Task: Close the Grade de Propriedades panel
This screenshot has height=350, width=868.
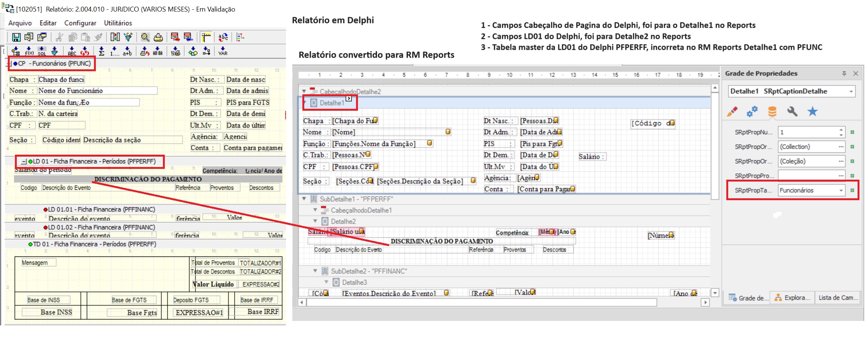Action: coord(856,73)
